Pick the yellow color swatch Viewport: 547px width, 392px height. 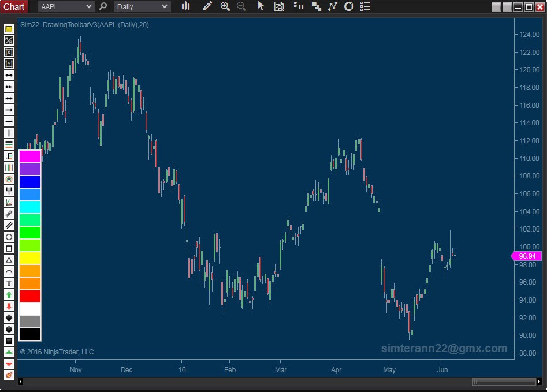pos(30,258)
